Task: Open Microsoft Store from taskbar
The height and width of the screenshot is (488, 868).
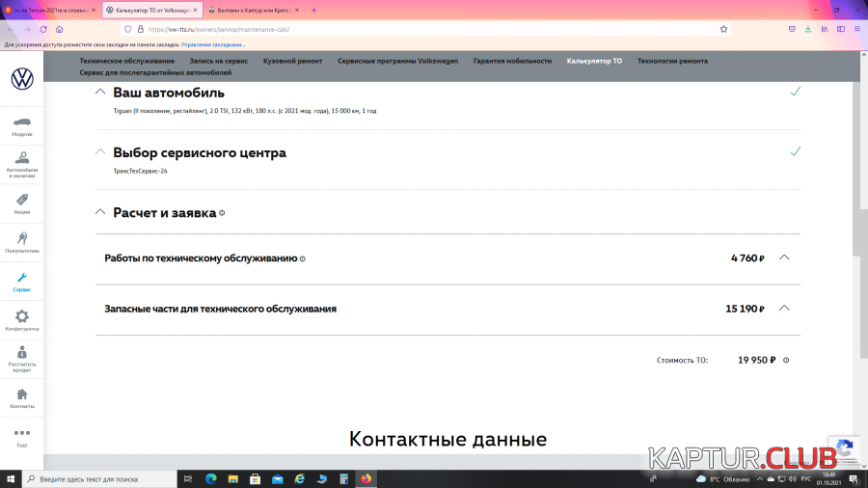Action: pyautogui.click(x=256, y=479)
